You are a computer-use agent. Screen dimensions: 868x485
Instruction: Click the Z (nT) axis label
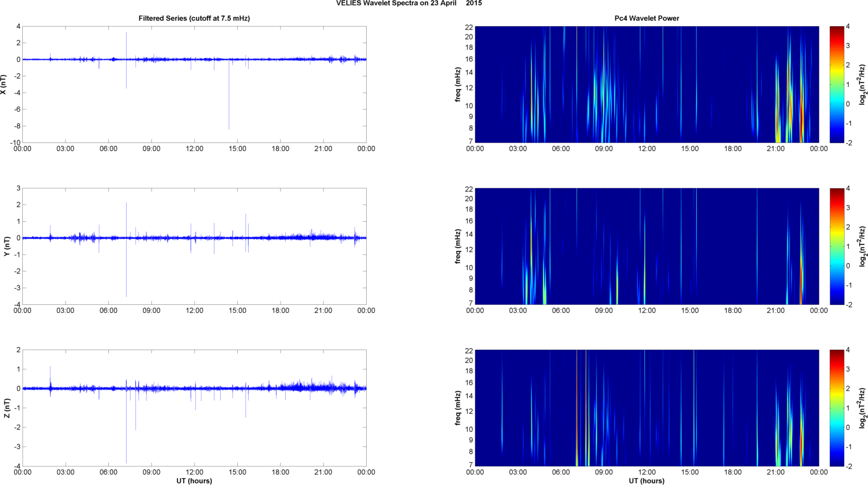(7, 408)
